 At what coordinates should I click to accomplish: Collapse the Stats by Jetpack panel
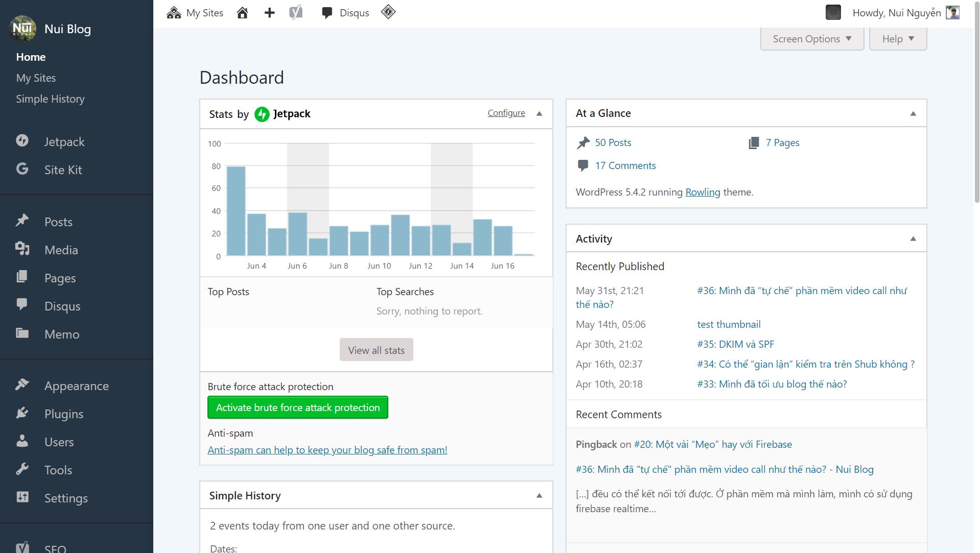click(539, 113)
